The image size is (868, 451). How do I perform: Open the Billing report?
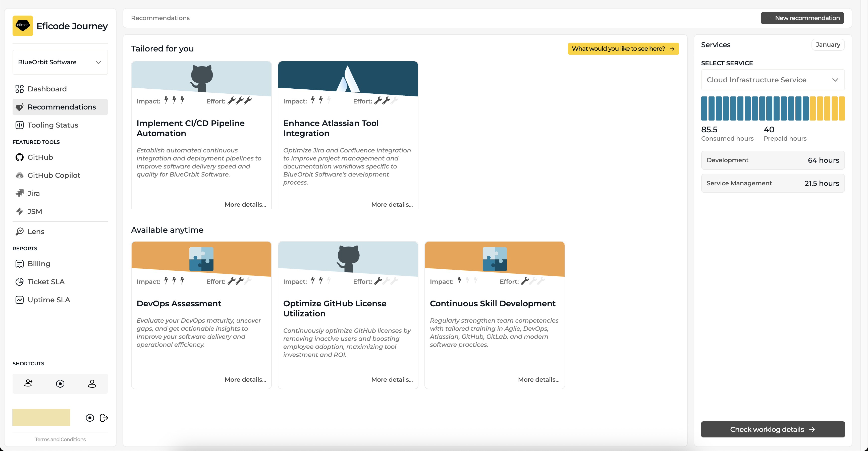pos(39,263)
